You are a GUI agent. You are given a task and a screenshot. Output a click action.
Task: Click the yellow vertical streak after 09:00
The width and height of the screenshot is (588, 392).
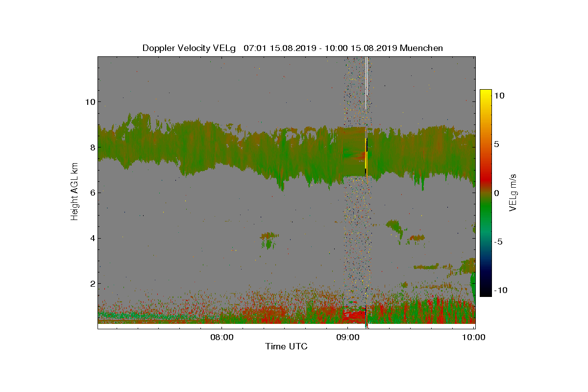[366, 158]
